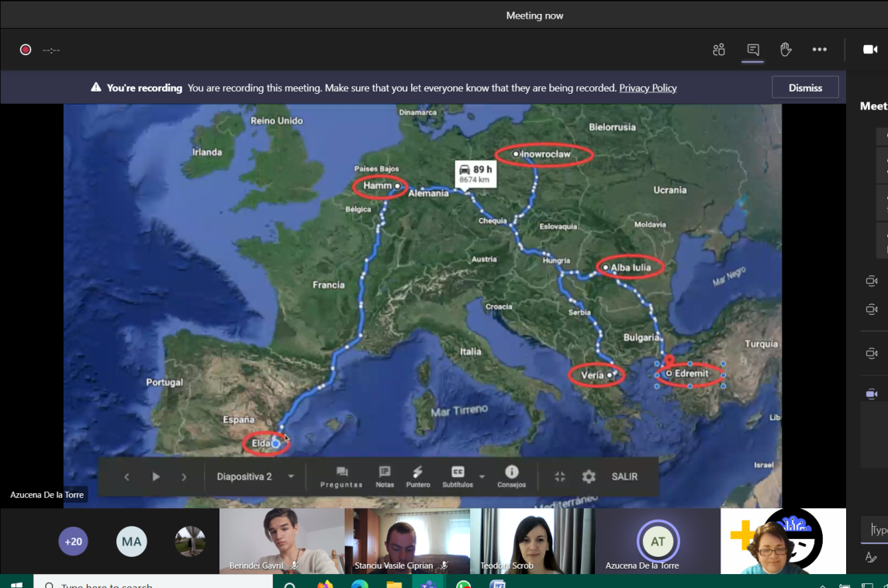Go to the previous slide
Image resolution: width=888 pixels, height=588 pixels.
[127, 477]
